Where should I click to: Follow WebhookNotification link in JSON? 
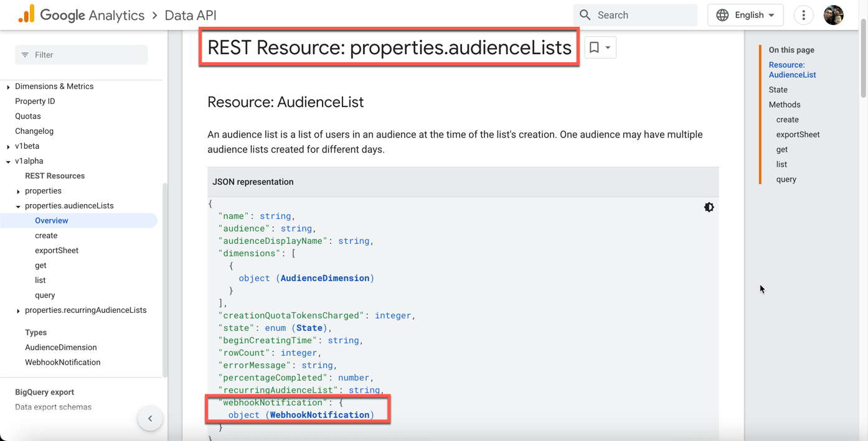tap(320, 415)
